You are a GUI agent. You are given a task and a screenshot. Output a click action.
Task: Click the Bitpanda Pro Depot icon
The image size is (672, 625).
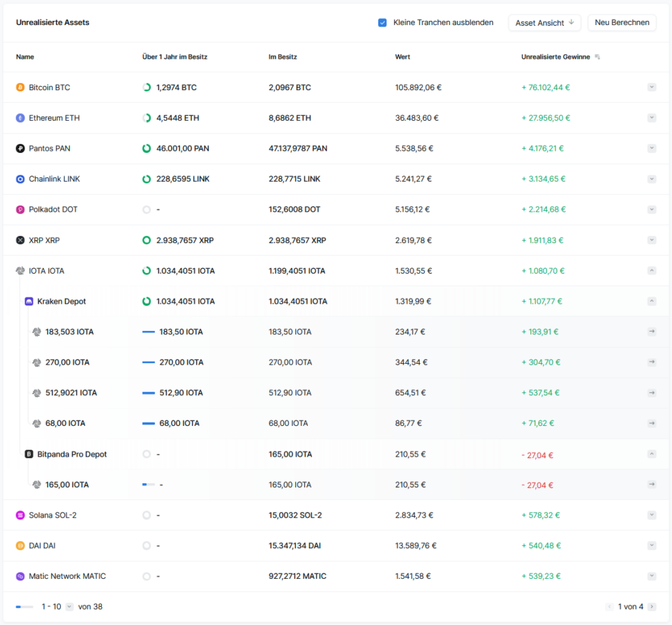tap(29, 455)
